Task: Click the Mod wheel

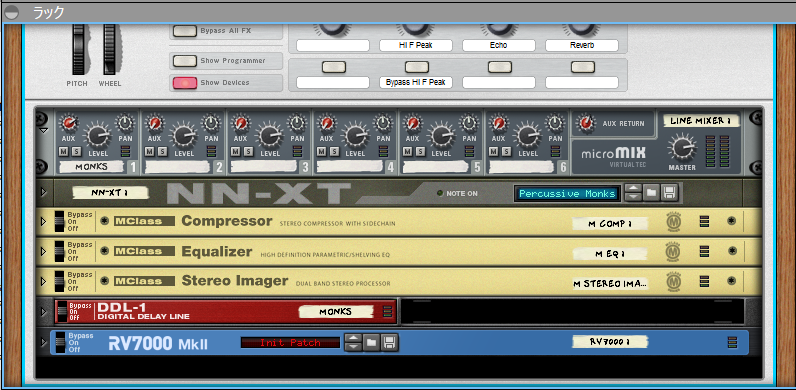Action: (x=110, y=50)
